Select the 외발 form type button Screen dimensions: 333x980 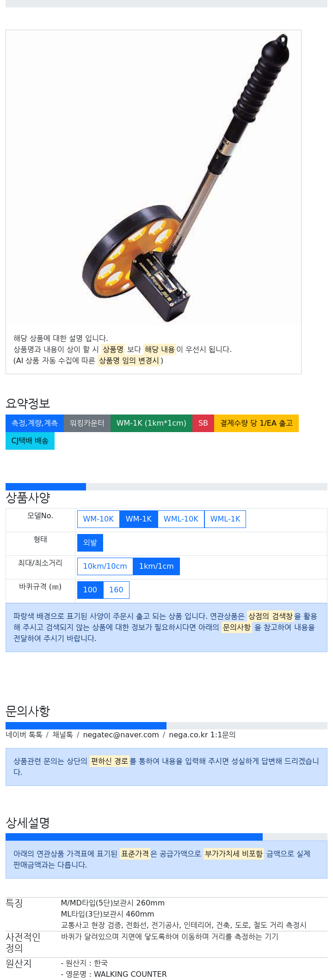(90, 543)
